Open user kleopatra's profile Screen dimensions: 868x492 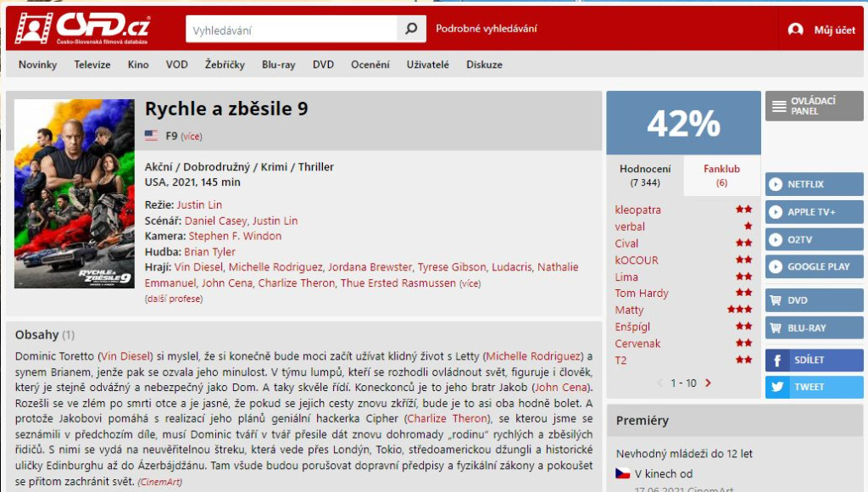pos(637,210)
